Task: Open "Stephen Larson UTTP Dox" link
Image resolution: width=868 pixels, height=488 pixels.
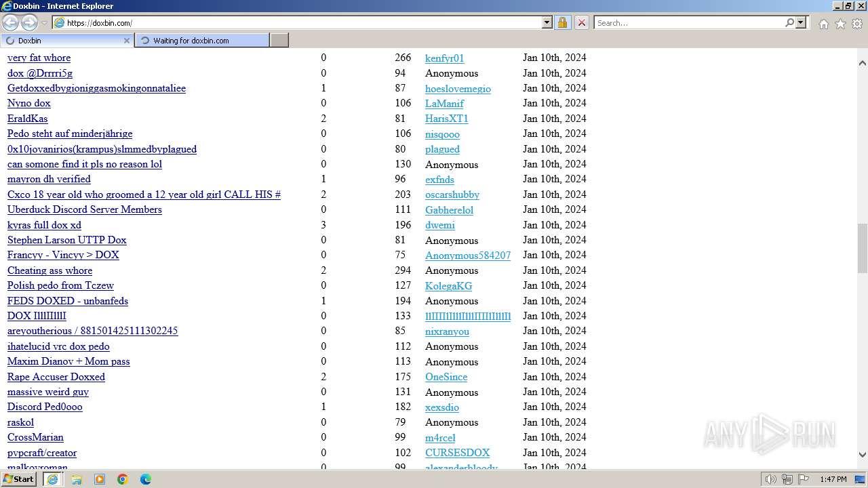Action: tap(67, 240)
